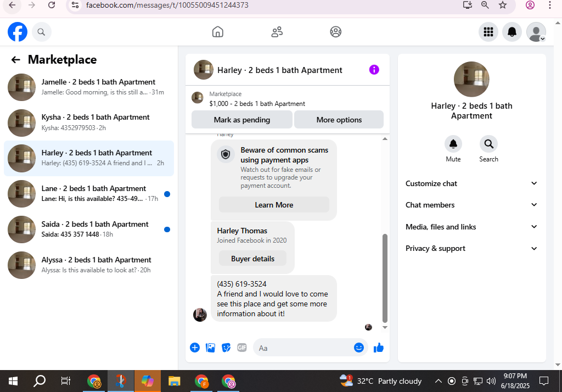The image size is (562, 392).
Task: Choose a GIF using the GIF icon
Action: (242, 348)
